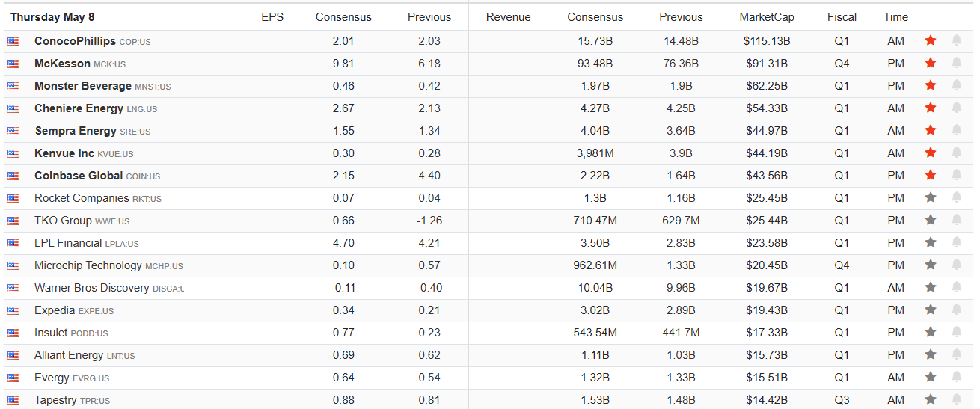The image size is (980, 409).
Task: Click Kenvue's revenue consensus 3,981M
Action: (x=595, y=153)
